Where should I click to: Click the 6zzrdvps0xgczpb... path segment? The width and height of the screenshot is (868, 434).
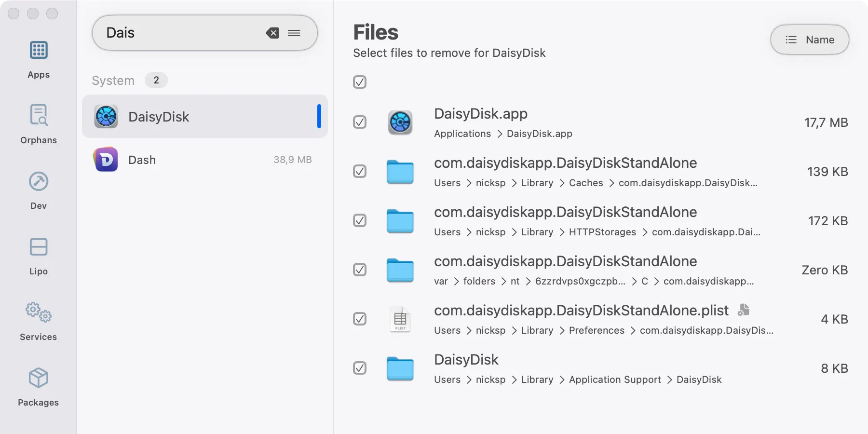click(580, 281)
